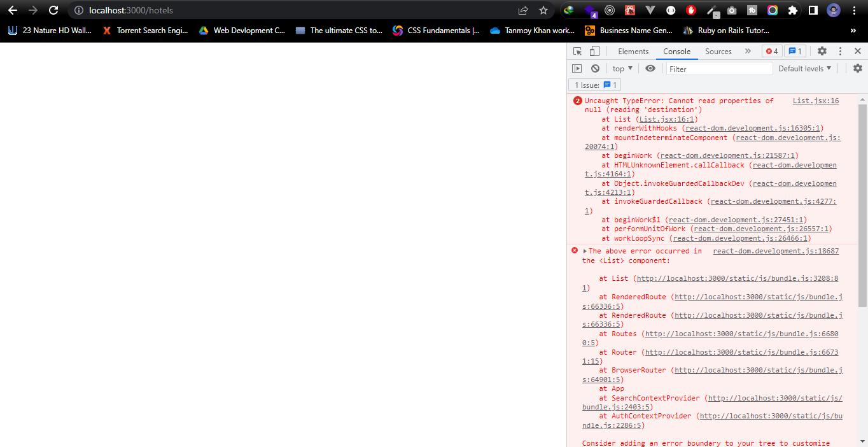Go back to the previous page

13,10
